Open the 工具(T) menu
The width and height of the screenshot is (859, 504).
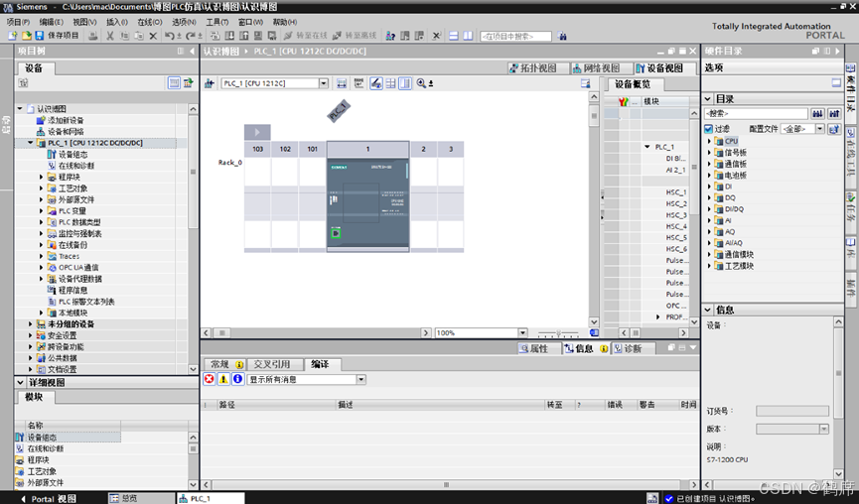click(216, 22)
